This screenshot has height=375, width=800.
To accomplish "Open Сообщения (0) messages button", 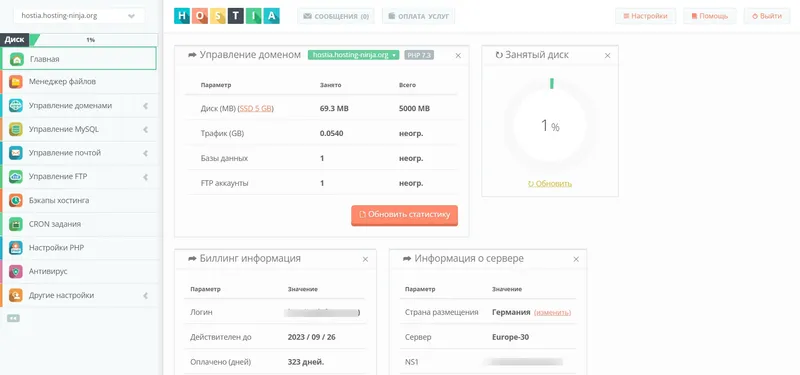I will pyautogui.click(x=336, y=16).
